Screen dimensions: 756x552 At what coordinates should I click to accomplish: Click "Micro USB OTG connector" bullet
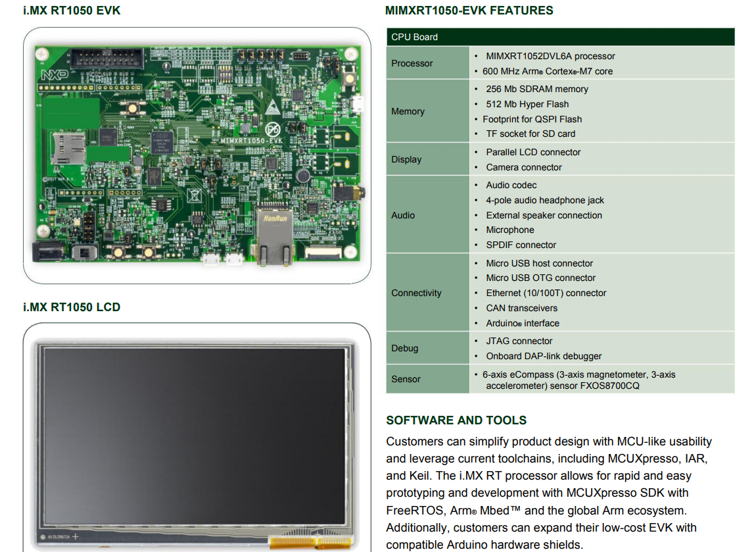tap(540, 278)
